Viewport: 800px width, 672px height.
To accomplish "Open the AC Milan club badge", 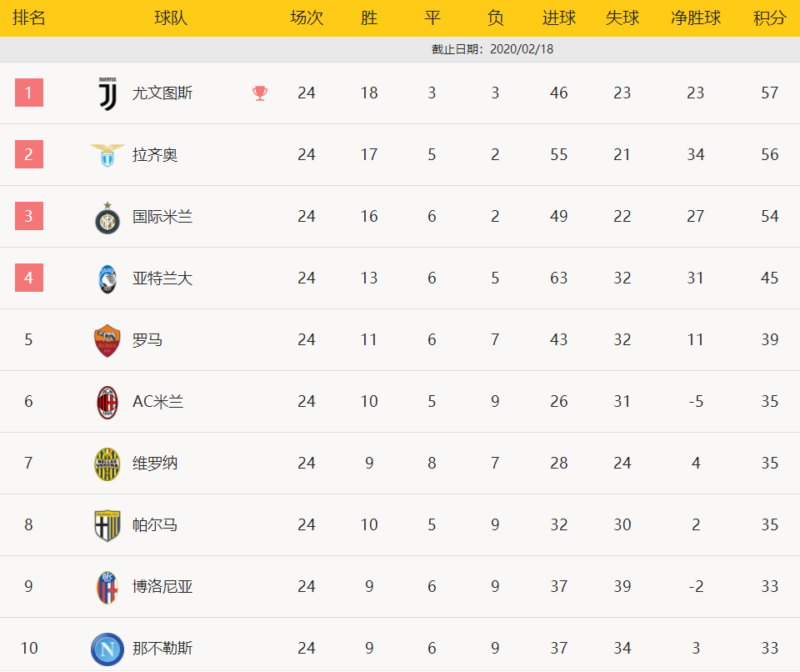I will click(x=107, y=403).
